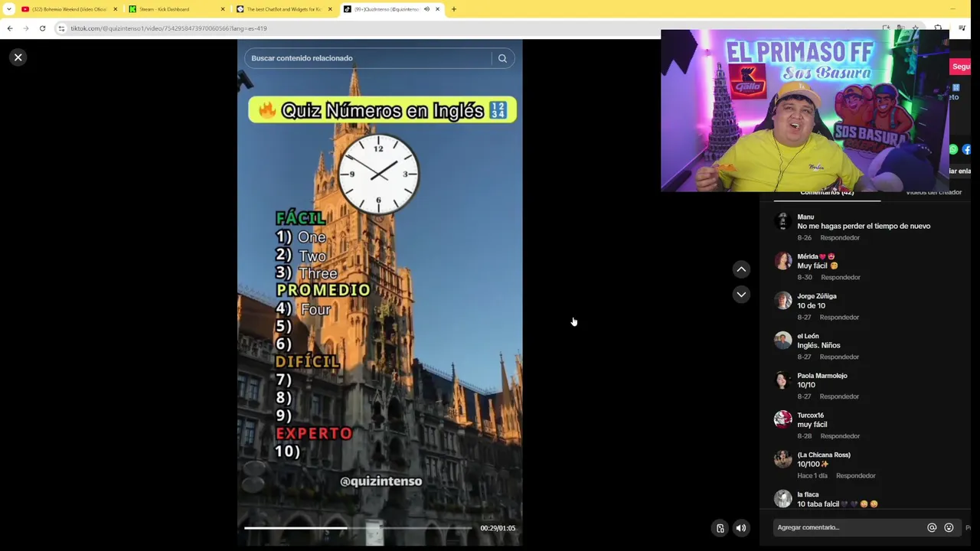The height and width of the screenshot is (551, 980).
Task: Reply to Manu's comment via Responder
Action: pyautogui.click(x=840, y=238)
